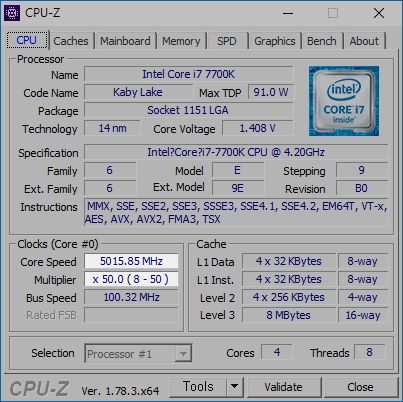
Task: Open the Mainboard tab
Action: [125, 41]
